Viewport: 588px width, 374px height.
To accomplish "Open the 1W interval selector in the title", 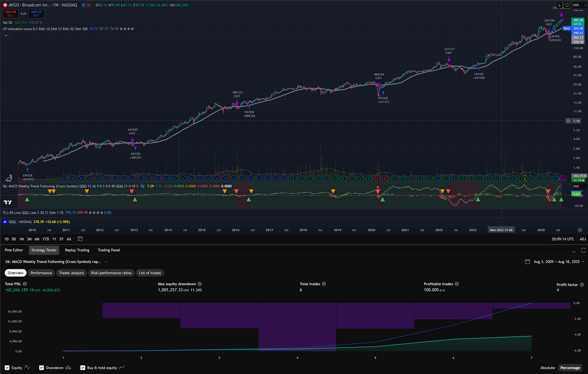I will [56, 5].
